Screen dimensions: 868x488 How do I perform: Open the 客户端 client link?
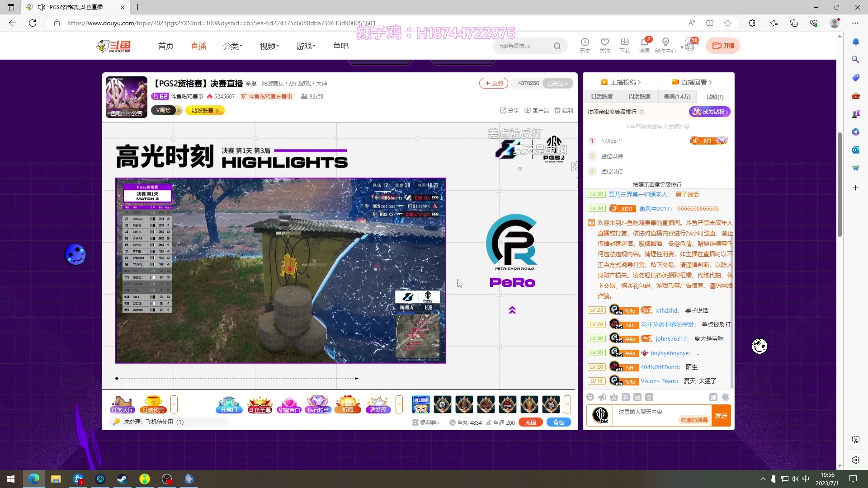(x=537, y=110)
